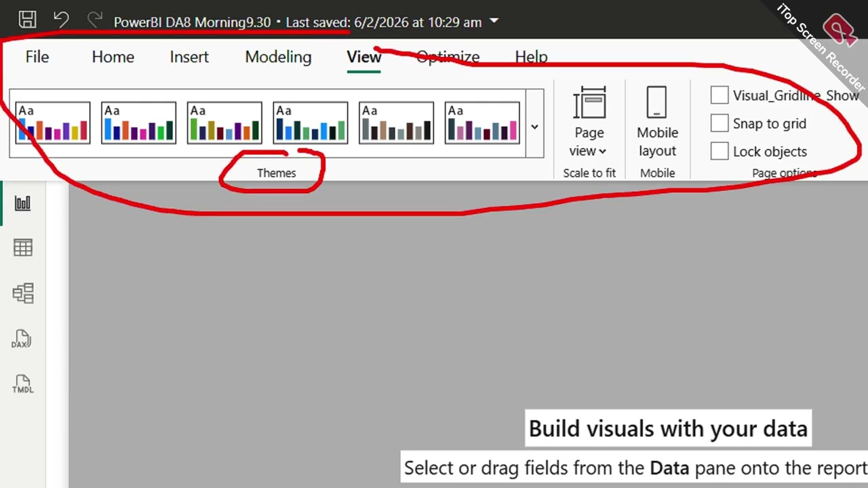Open the Page view dropdown

(x=589, y=123)
